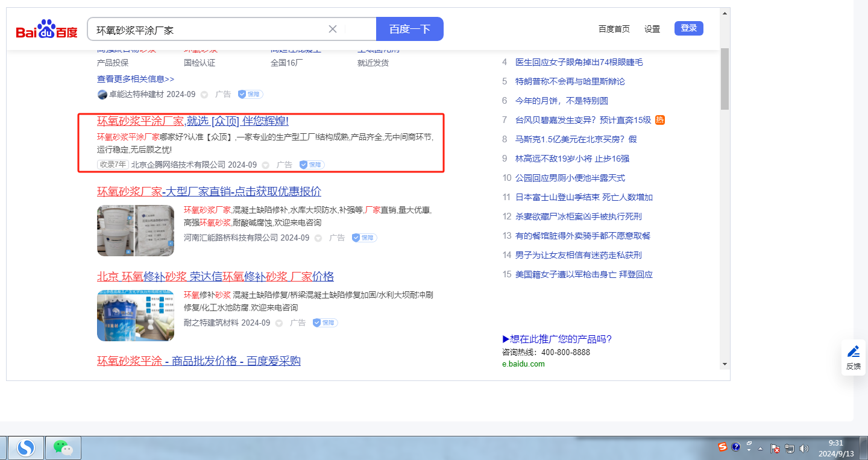Click the volume speaker tray icon

[x=804, y=449]
